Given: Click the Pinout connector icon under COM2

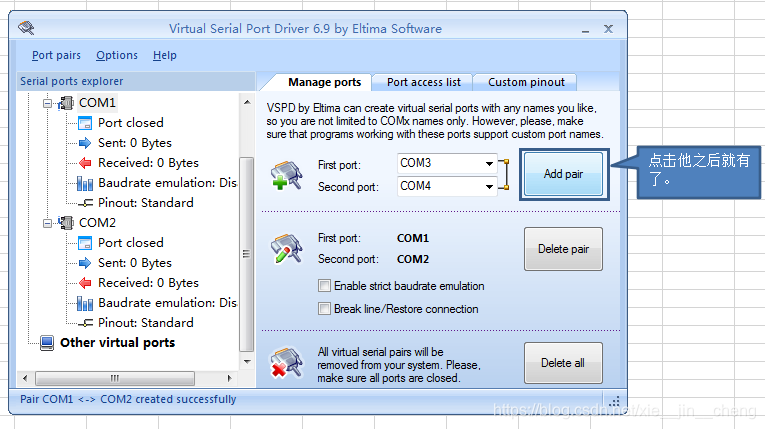Looking at the screenshot, I should click(86, 323).
